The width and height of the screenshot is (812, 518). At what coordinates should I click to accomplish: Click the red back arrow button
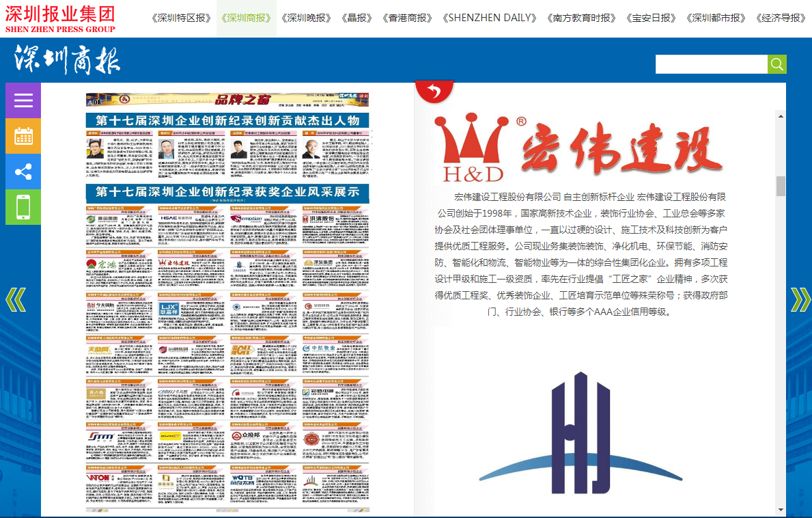[434, 92]
